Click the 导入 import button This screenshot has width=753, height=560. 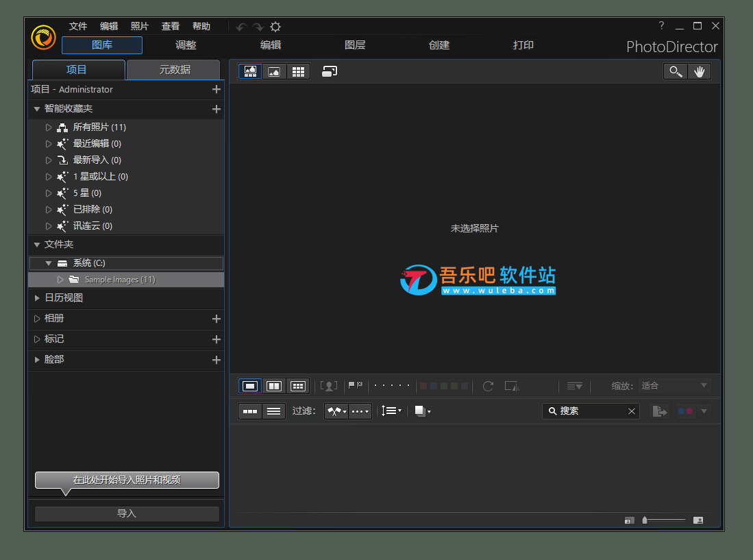coord(127,513)
